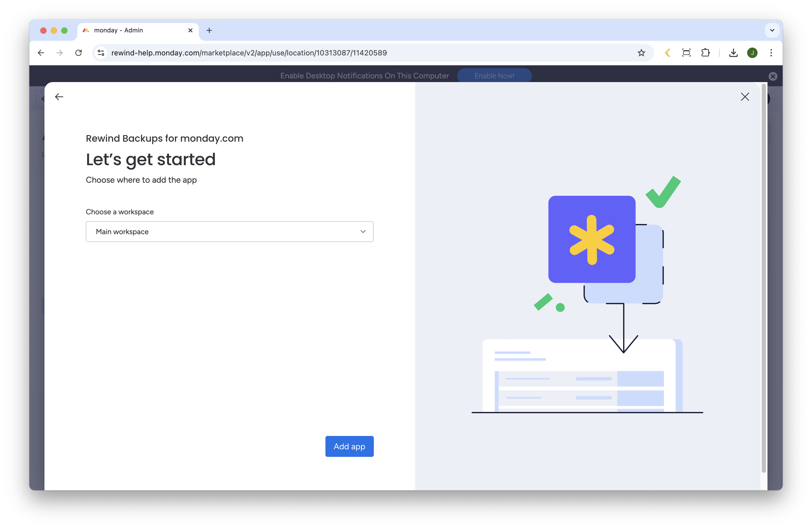The image size is (812, 529).
Task: Click the browser back button
Action: 41,53
